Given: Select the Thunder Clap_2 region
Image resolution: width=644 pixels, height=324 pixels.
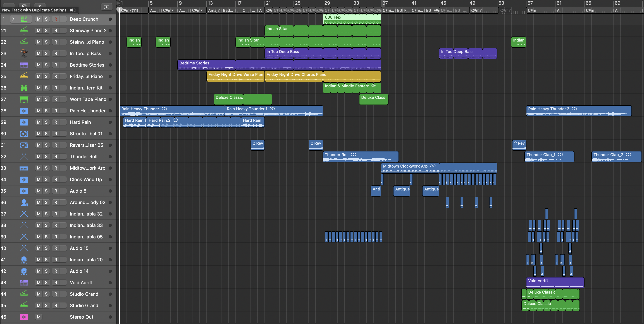Looking at the screenshot, I should tap(617, 157).
